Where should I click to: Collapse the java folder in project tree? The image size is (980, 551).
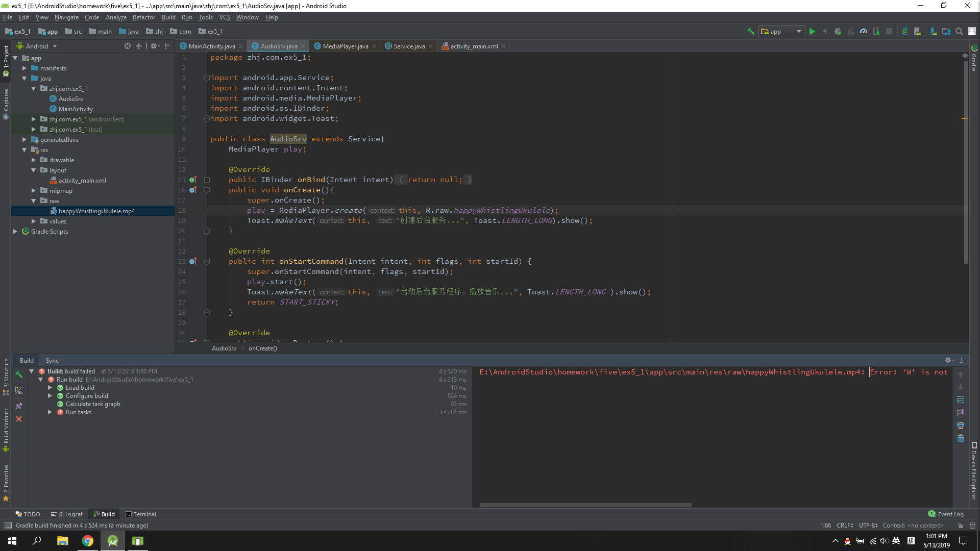tap(24, 78)
